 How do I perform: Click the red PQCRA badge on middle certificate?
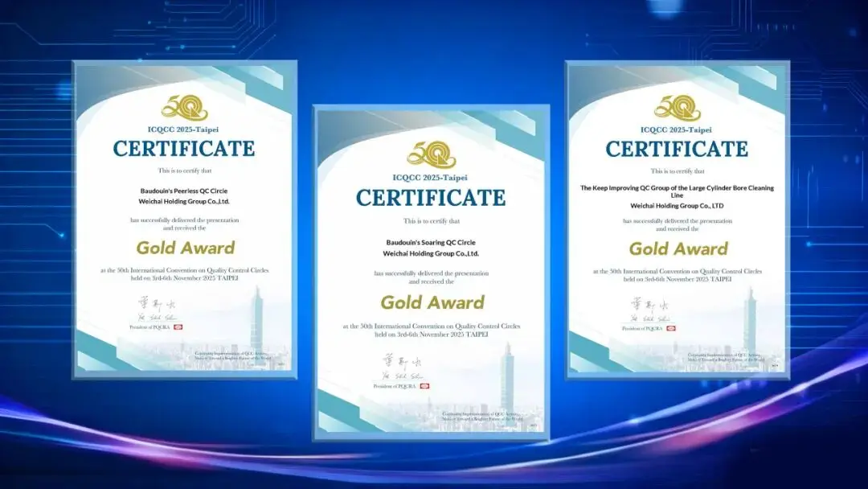tap(424, 386)
